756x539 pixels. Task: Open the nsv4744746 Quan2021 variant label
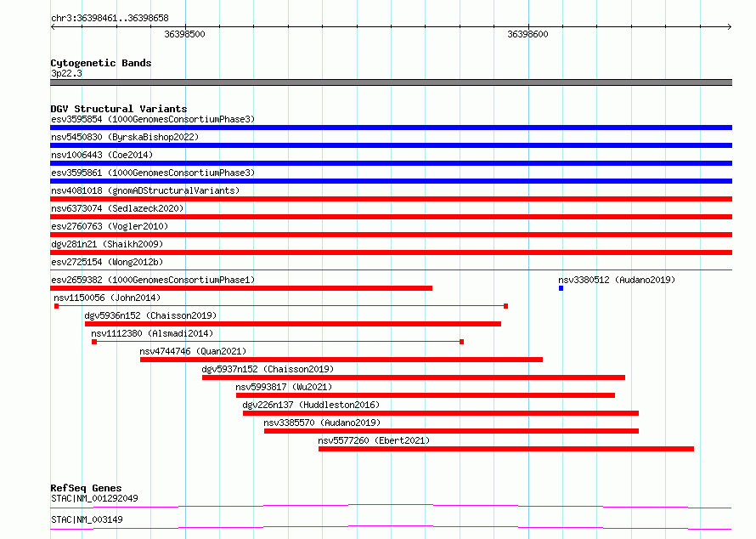tap(193, 351)
